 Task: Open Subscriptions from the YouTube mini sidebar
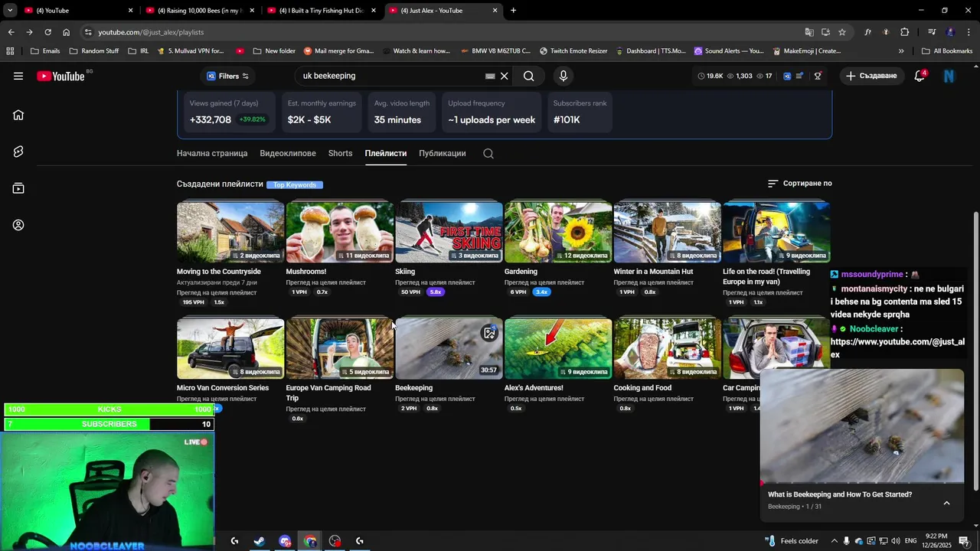click(18, 188)
